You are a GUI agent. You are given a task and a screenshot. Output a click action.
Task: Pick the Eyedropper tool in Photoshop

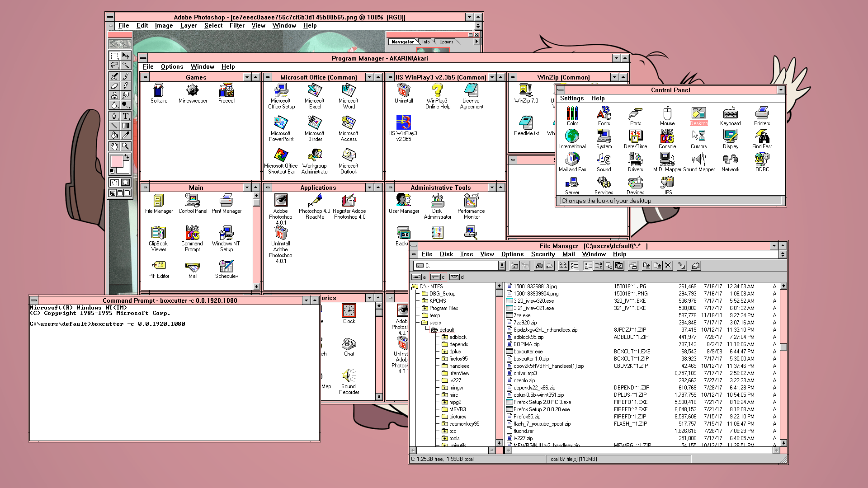(126, 135)
